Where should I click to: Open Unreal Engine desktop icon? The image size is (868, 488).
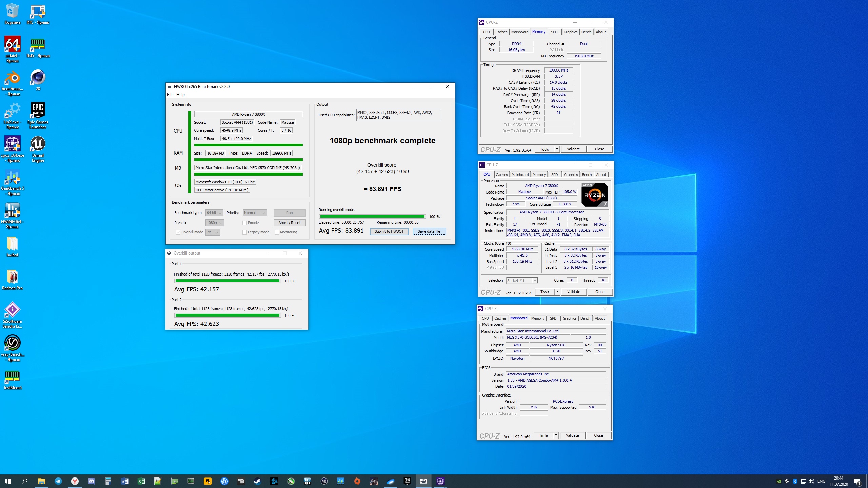coord(38,149)
